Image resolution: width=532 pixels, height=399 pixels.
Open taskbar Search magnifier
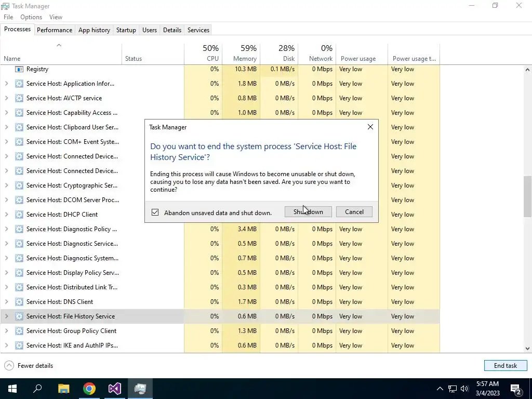click(x=37, y=389)
